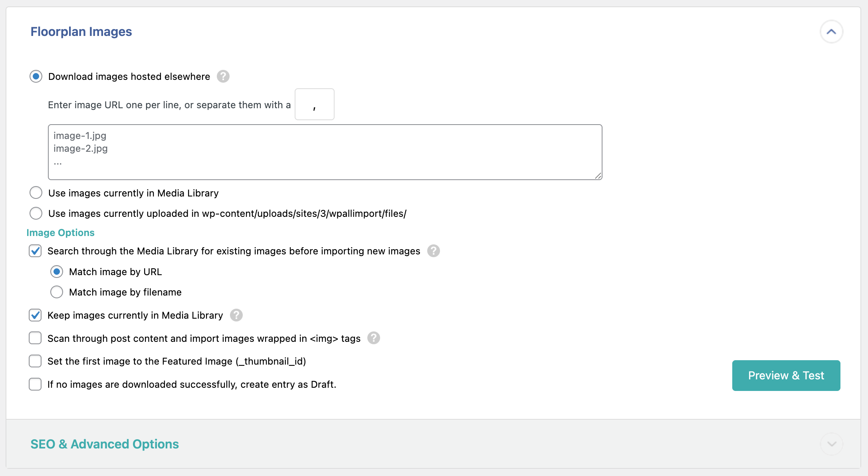Select Download images hosted elsewhere
Viewport: 868px width, 476px height.
click(36, 76)
